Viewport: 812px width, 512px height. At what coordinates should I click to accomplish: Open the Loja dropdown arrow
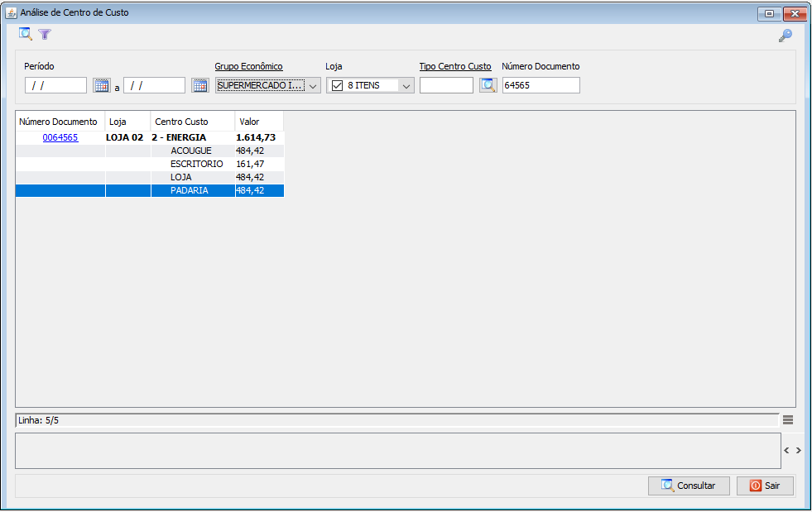click(406, 85)
